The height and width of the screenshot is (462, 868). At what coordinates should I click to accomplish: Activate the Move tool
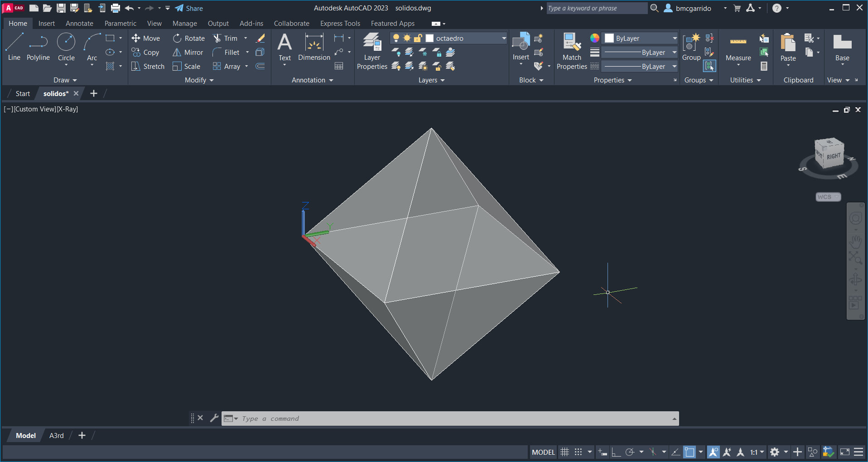tap(145, 38)
